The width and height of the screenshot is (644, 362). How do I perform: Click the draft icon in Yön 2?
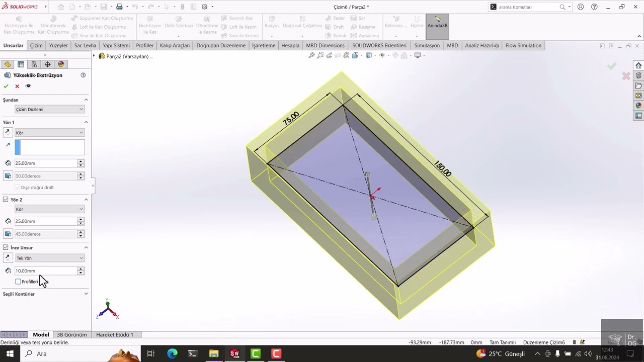click(x=8, y=234)
